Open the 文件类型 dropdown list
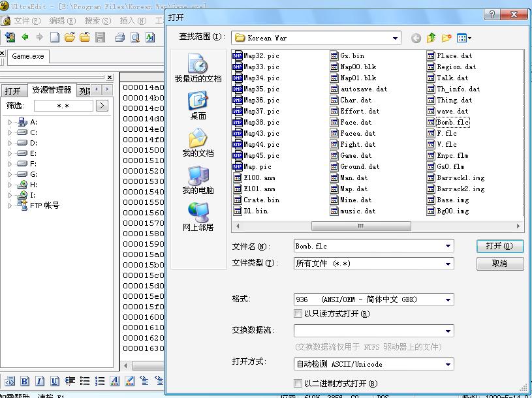 tap(448, 264)
